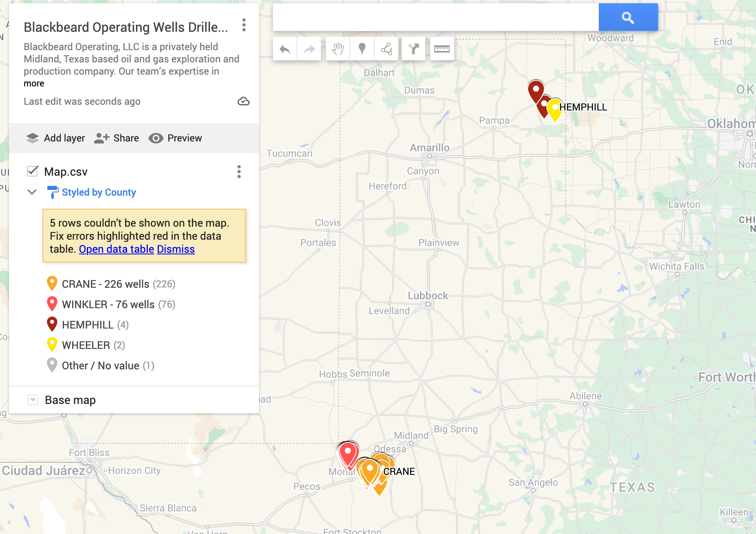The width and height of the screenshot is (756, 534).
Task: Click the Undo arrow in map toolbar
Action: 285,49
